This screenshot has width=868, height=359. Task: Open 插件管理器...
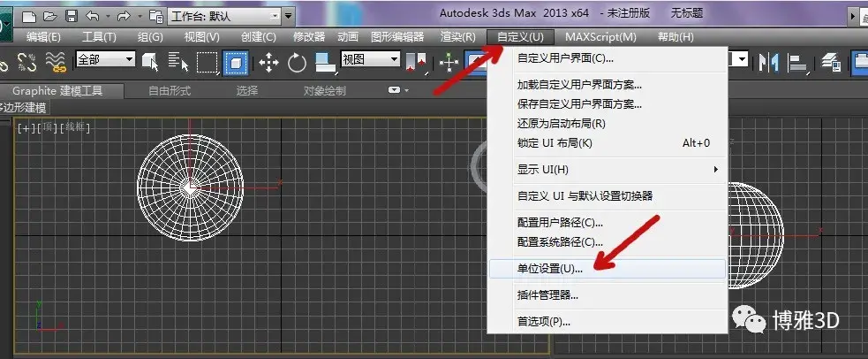[607, 295]
